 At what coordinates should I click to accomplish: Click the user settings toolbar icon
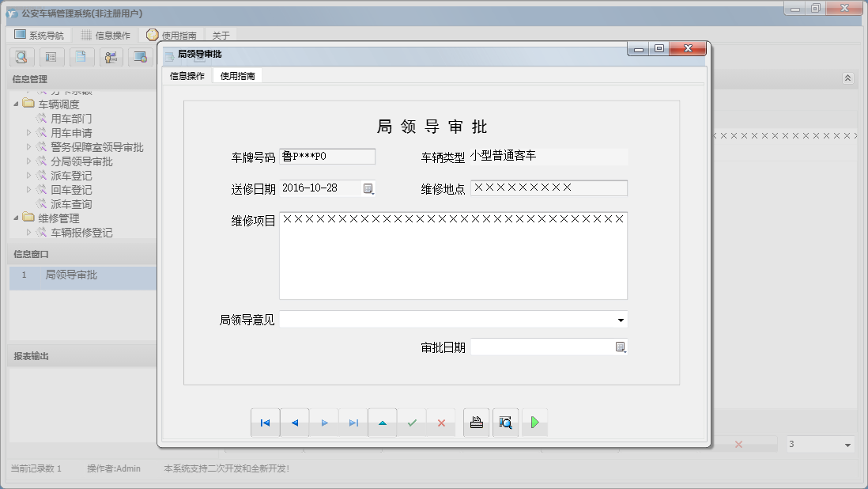pos(111,56)
